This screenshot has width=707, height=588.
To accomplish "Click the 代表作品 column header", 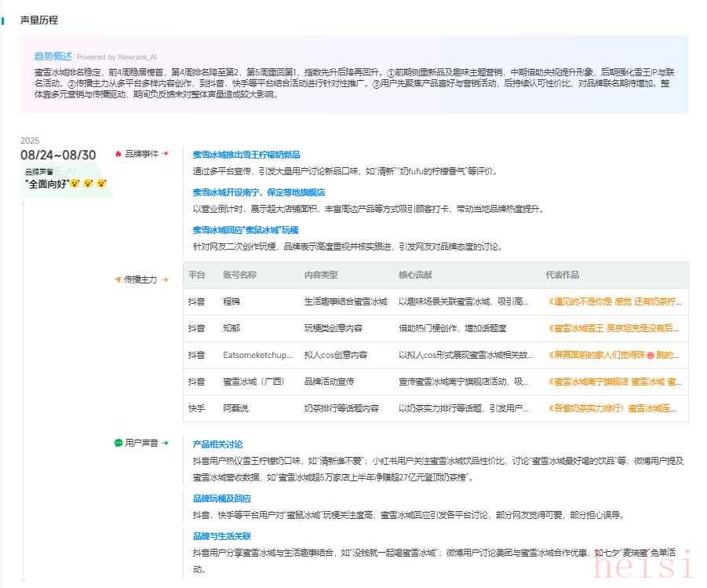I will (563, 275).
